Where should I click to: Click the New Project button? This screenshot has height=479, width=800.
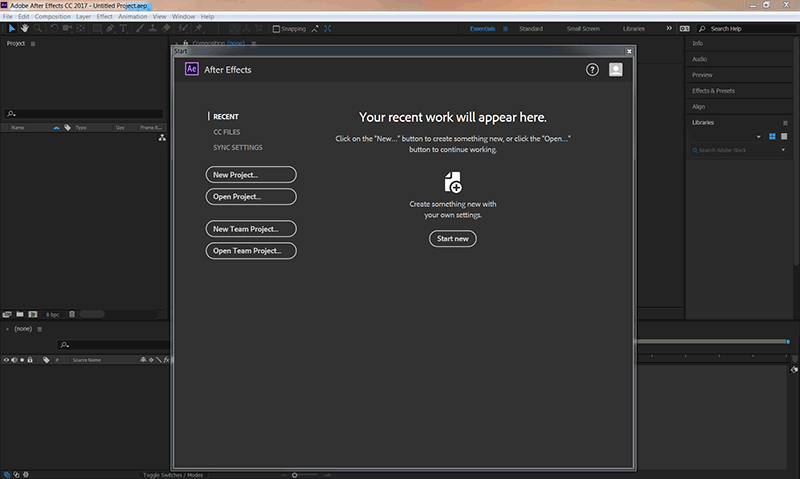[x=251, y=175]
